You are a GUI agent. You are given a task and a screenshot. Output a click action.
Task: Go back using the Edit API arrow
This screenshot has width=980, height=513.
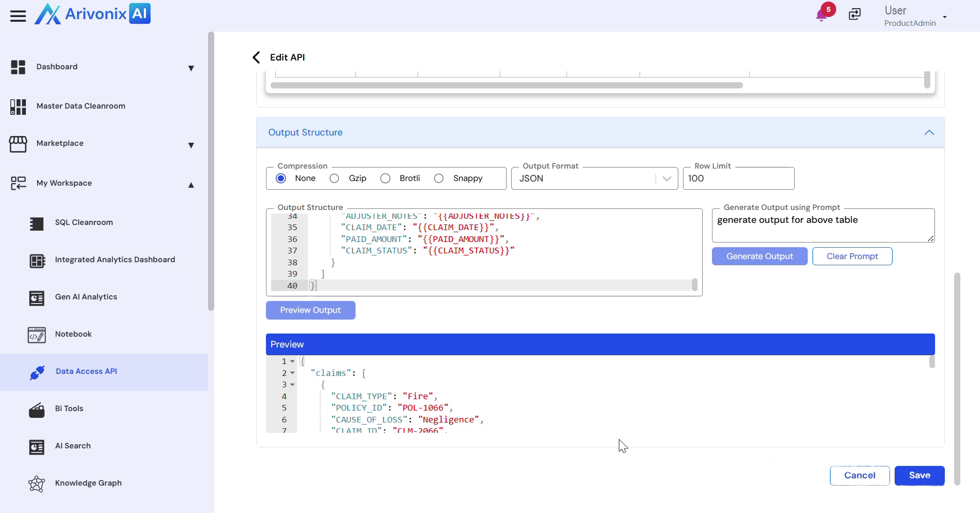point(256,57)
